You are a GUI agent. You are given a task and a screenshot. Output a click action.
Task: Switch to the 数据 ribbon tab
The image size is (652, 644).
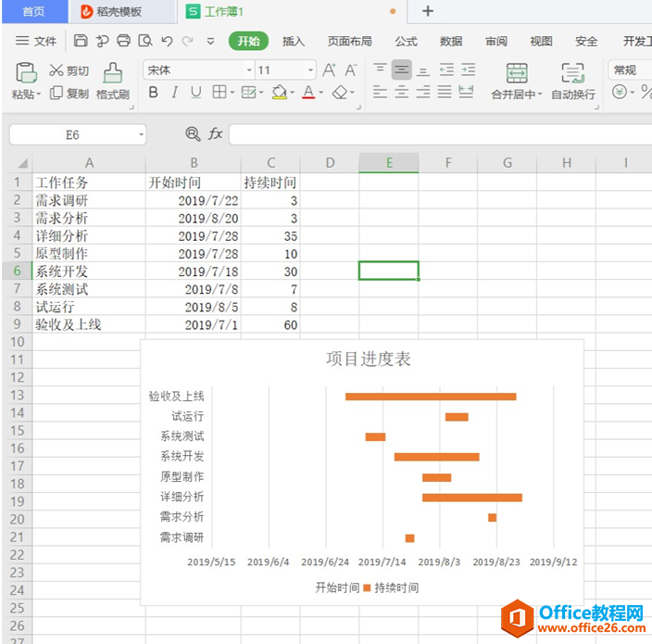pos(451,41)
